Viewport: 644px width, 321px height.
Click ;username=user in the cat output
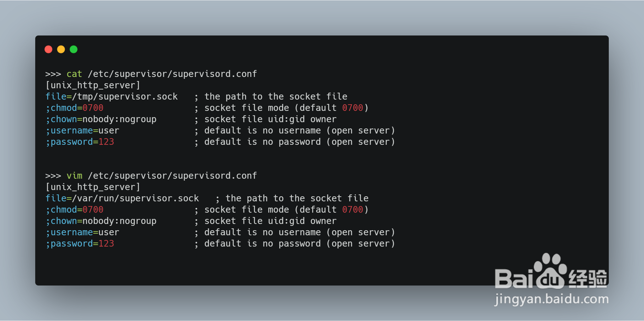point(82,130)
